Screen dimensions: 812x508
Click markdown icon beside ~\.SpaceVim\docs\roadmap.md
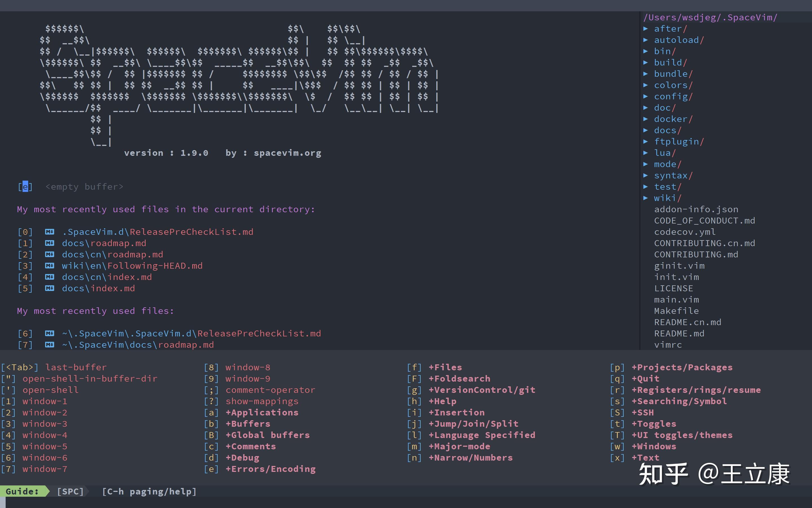tap(50, 345)
